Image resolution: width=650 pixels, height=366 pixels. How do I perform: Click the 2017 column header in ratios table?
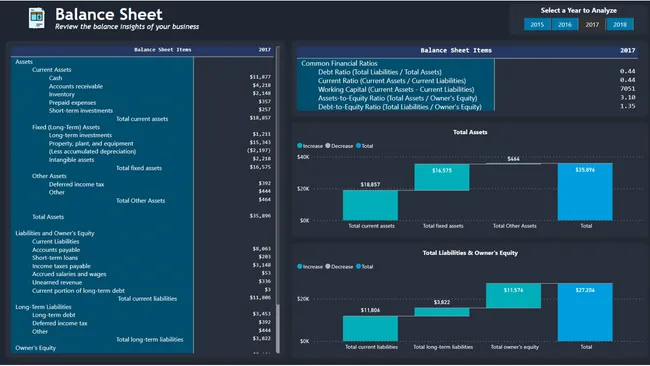pyautogui.click(x=628, y=50)
